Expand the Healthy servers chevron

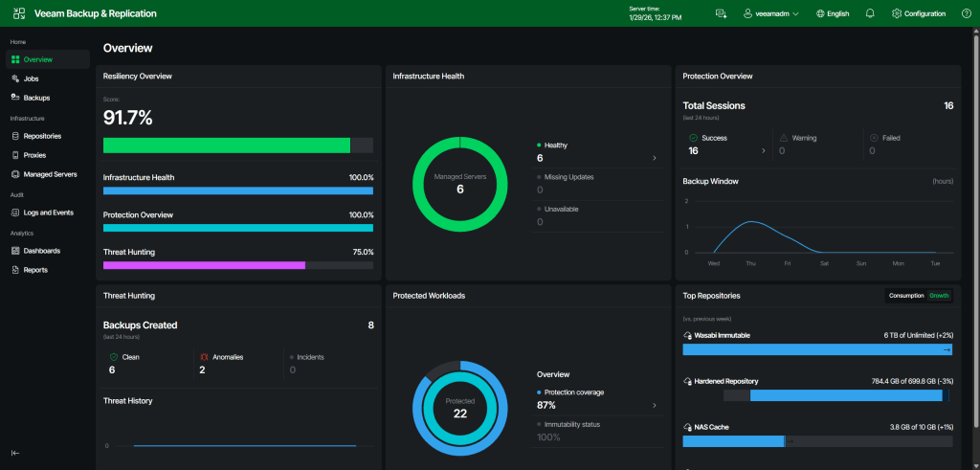pyautogui.click(x=655, y=158)
